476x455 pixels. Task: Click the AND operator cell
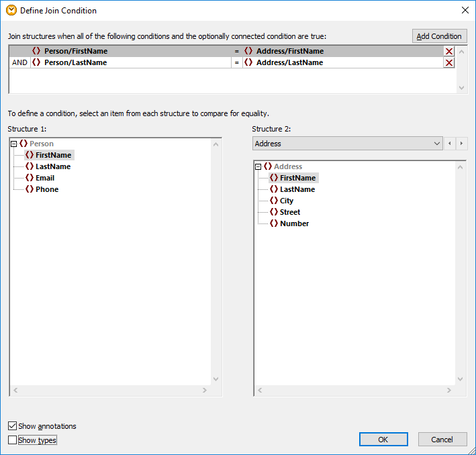click(19, 62)
